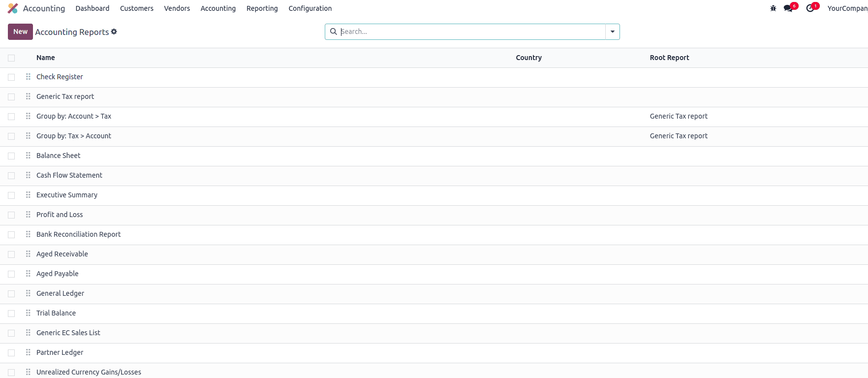Sort by the Country column header
868x378 pixels.
[529, 58]
